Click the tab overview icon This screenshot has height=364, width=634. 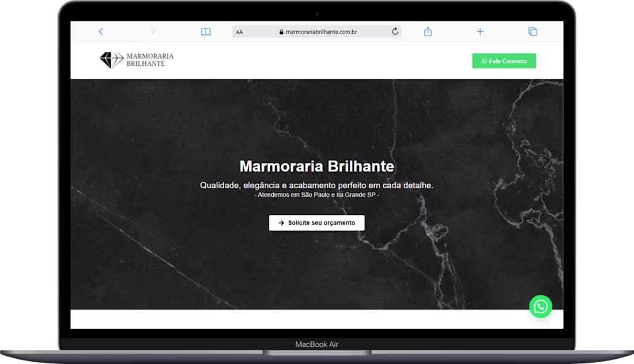pos(531,32)
